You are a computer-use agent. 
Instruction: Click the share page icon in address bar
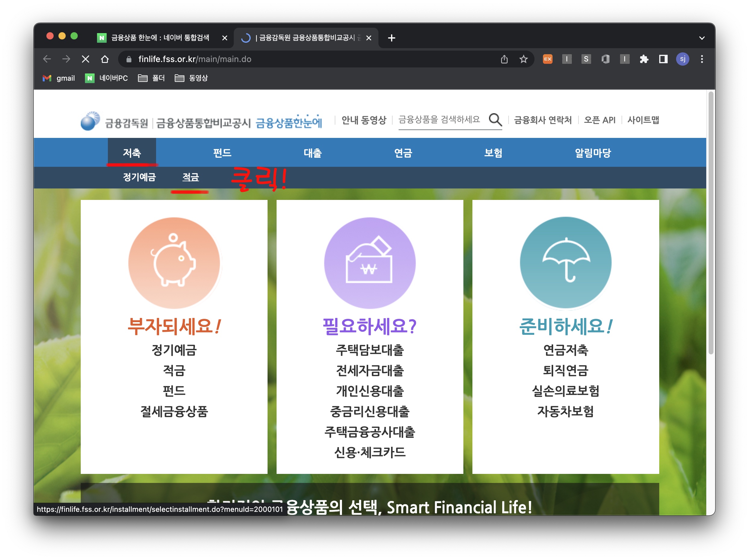tap(504, 59)
